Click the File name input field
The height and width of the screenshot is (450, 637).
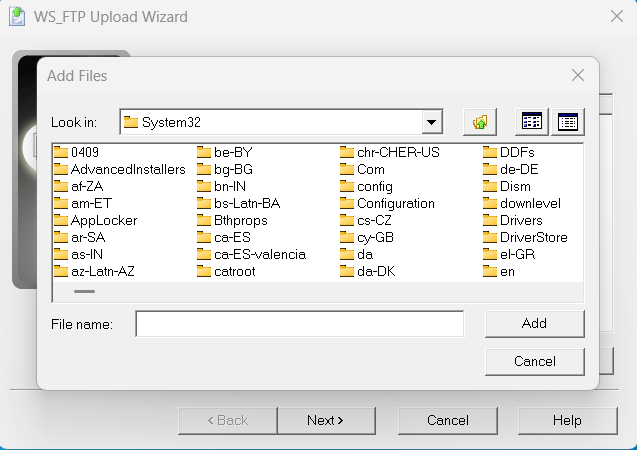point(299,324)
